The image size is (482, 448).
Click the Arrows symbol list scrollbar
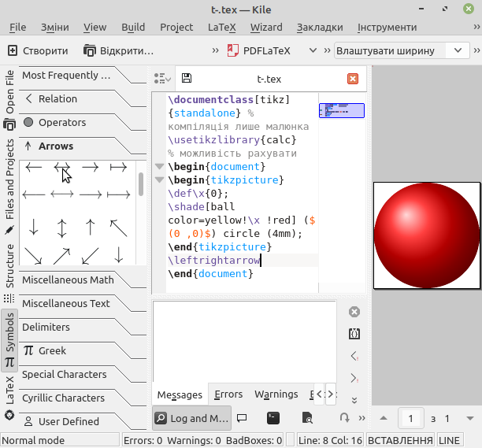click(x=141, y=184)
